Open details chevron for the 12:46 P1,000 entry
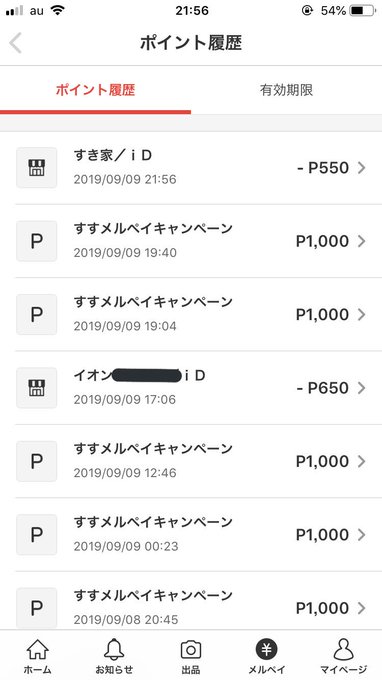Image resolution: width=382 pixels, height=680 pixels. [362, 461]
